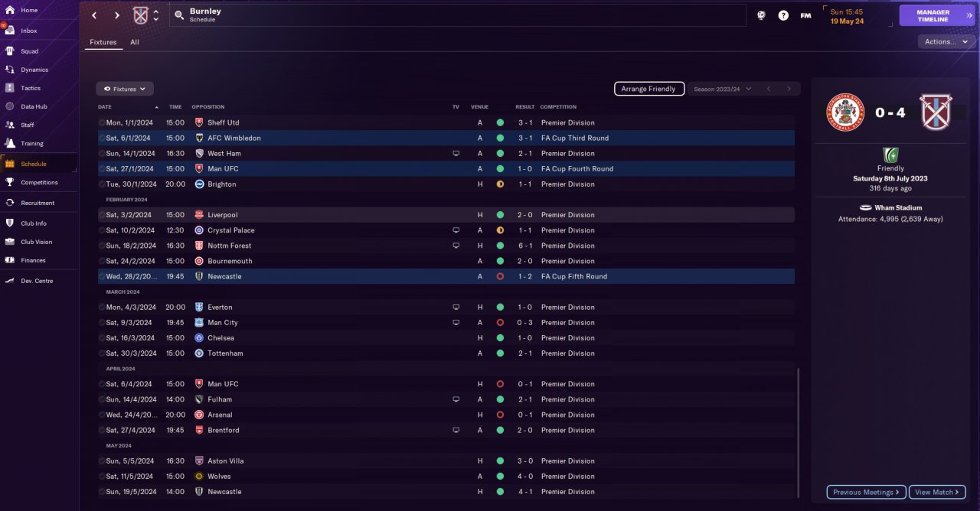Screen dimensions: 980x511
Task: Select Schedule in the sidebar
Action: click(x=38, y=164)
